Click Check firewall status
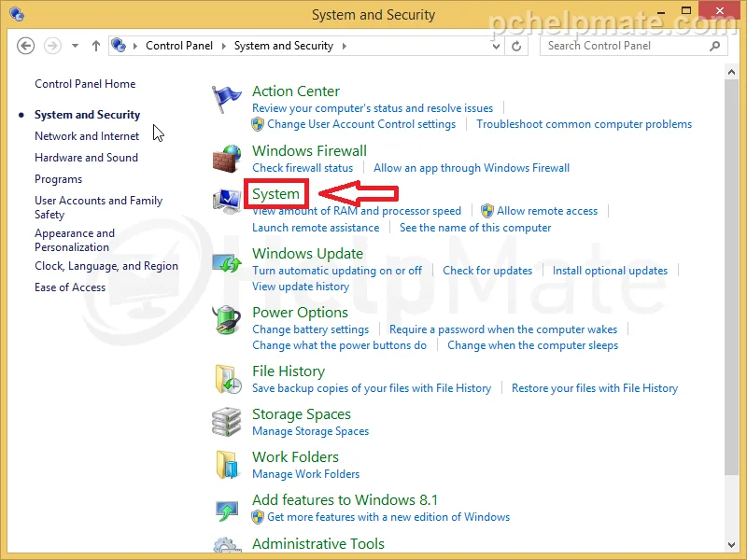This screenshot has width=747, height=560. [x=303, y=168]
